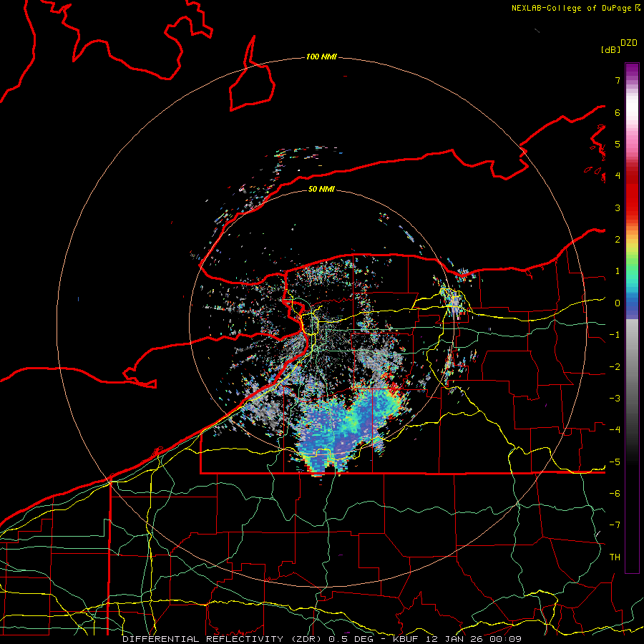Click the DZD legend title
The width and height of the screenshot is (644, 644).
click(629, 43)
